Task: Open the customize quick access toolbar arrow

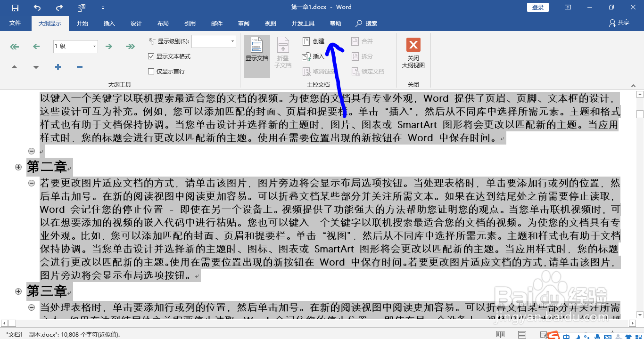Action: tap(103, 8)
